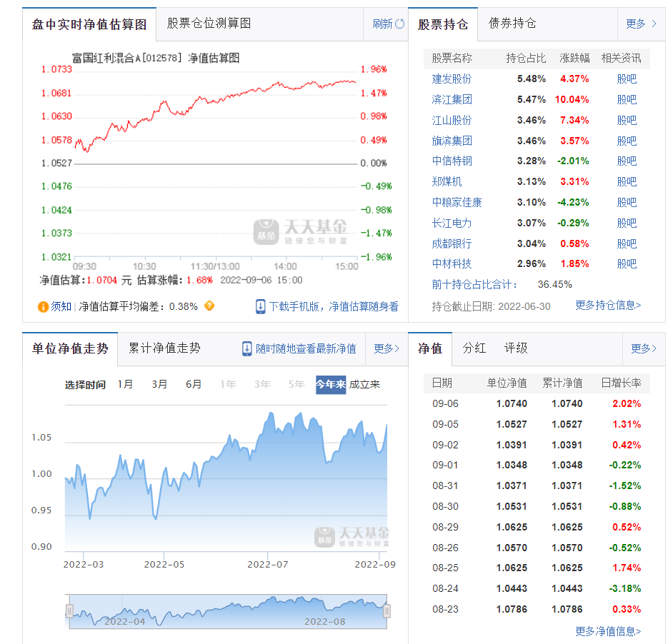Click the orange question mark help icon
The image size is (668, 644).
[x=209, y=306]
